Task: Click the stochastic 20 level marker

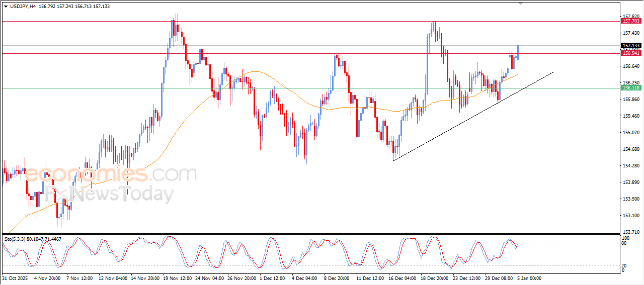Action: 625,265
